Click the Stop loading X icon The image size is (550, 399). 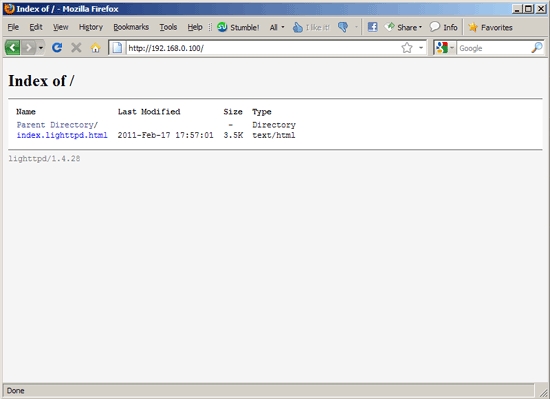76,47
